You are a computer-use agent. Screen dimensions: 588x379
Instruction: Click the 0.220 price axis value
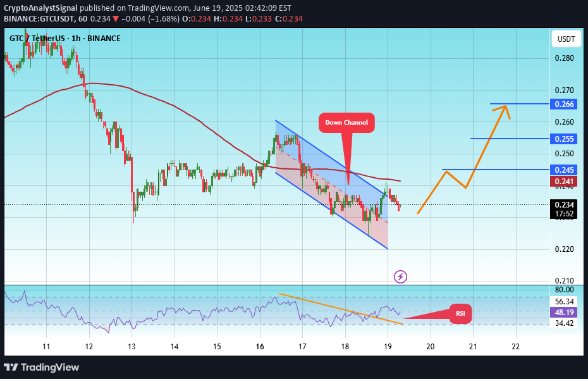(x=565, y=249)
